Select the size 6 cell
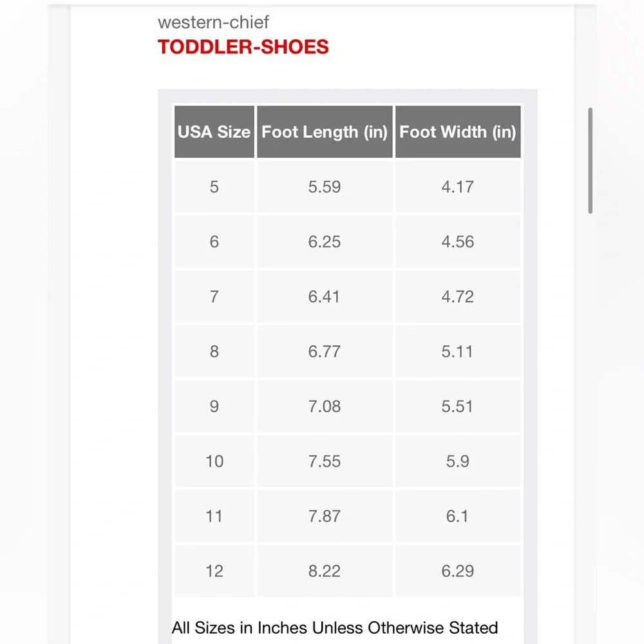The width and height of the screenshot is (644, 644). 214,241
